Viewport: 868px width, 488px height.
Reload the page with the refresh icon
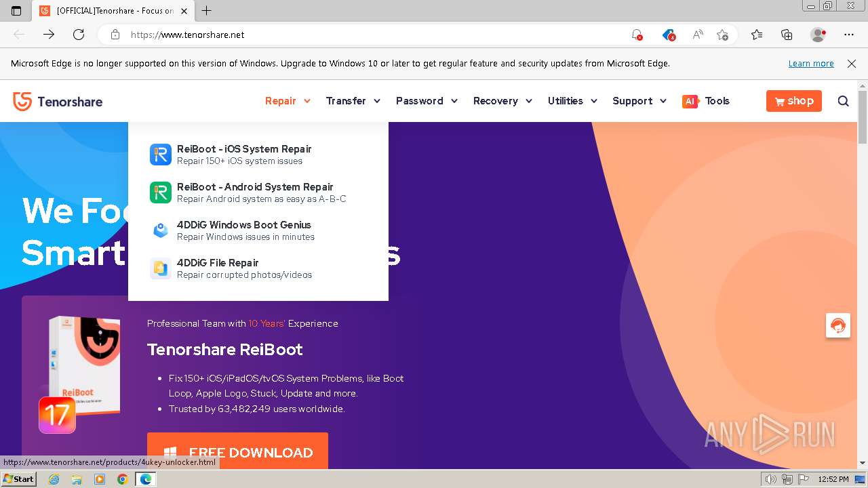click(79, 35)
